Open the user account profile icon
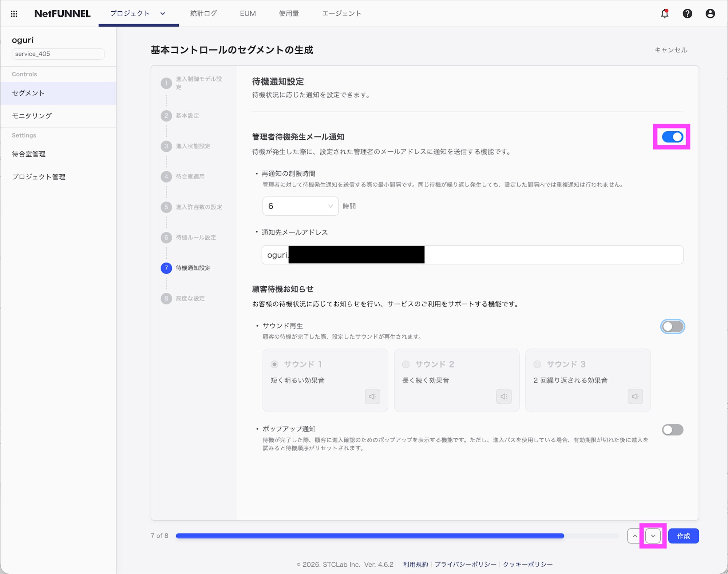 coord(710,13)
